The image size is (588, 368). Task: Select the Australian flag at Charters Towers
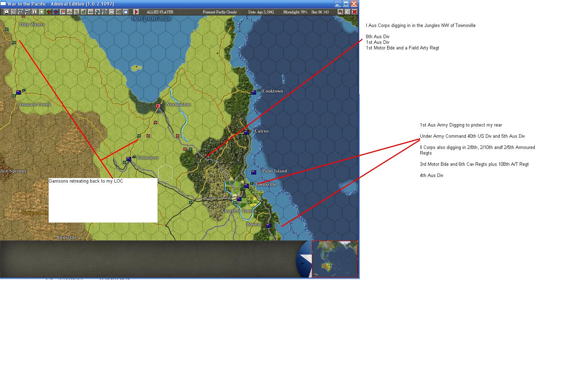pyautogui.click(x=239, y=199)
